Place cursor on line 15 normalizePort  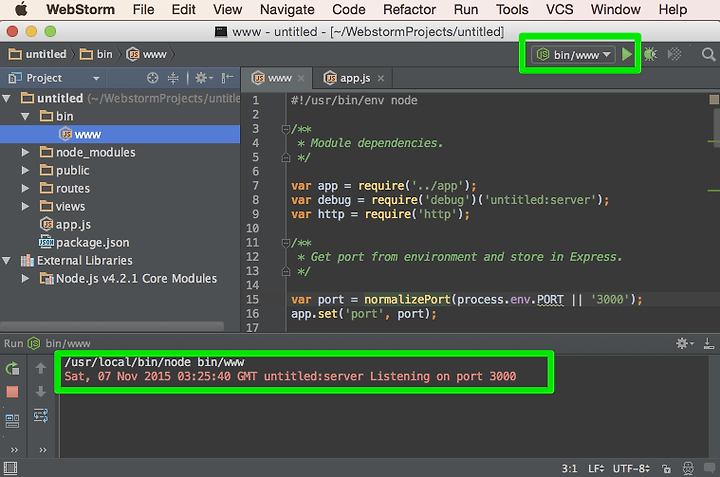pos(407,300)
